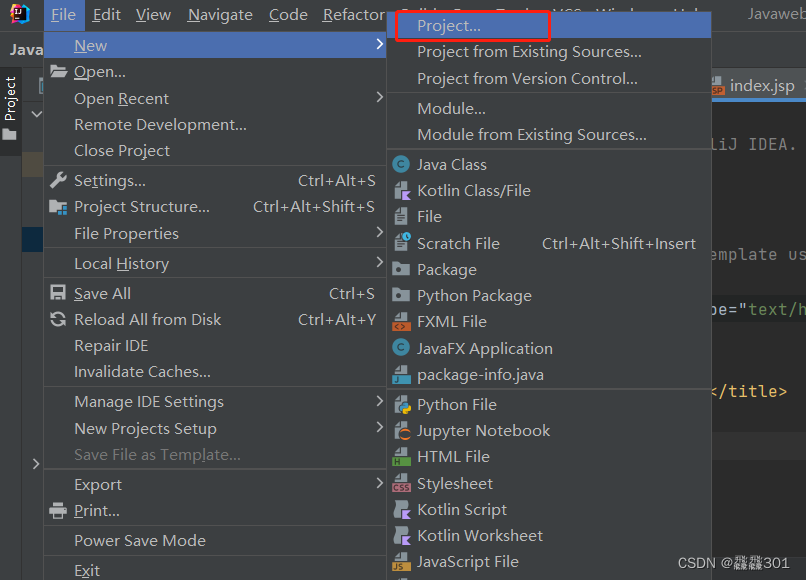Image resolution: width=806 pixels, height=580 pixels.
Task: Create a new JavaFX Application
Action: pos(476,347)
